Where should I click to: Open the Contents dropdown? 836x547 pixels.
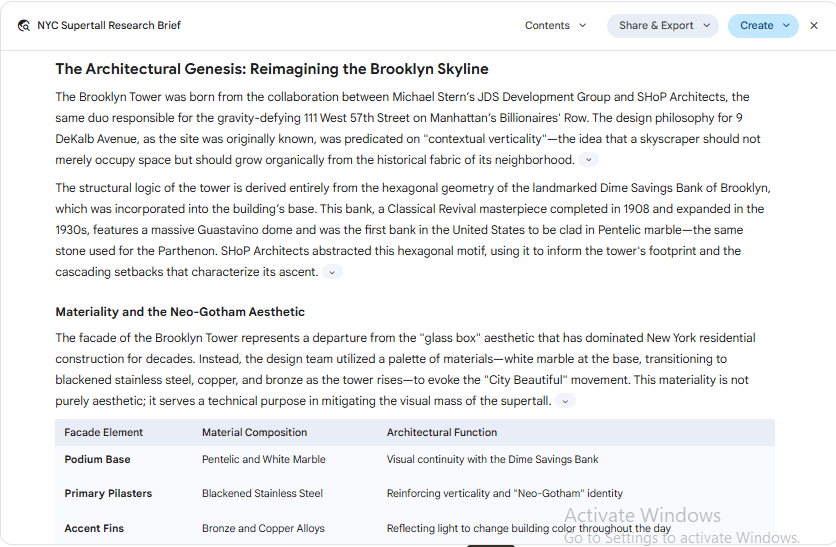coord(555,26)
